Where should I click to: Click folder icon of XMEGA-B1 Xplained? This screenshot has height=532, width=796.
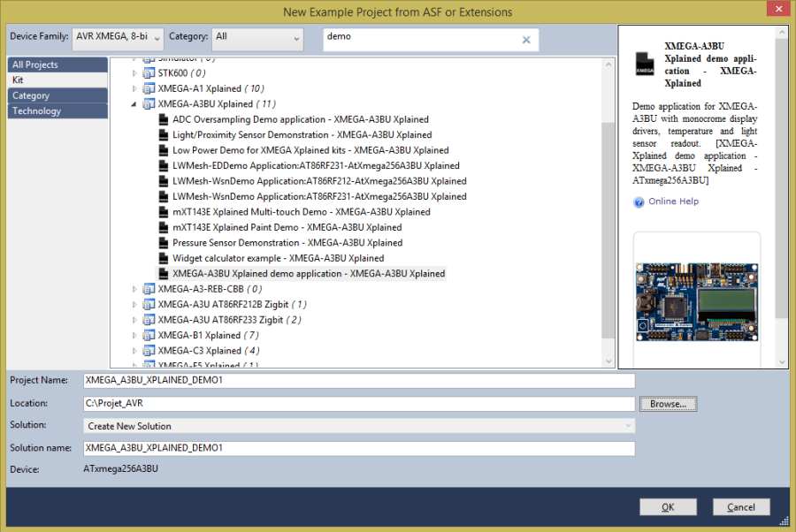[148, 335]
